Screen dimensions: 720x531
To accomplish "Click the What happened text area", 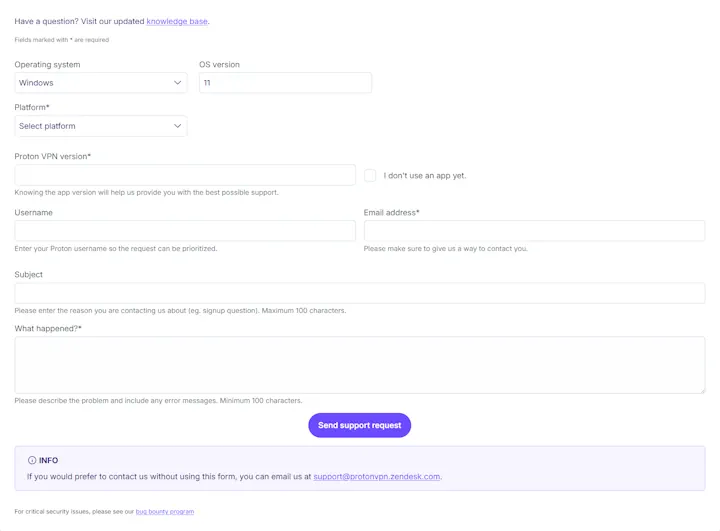I will click(x=360, y=365).
